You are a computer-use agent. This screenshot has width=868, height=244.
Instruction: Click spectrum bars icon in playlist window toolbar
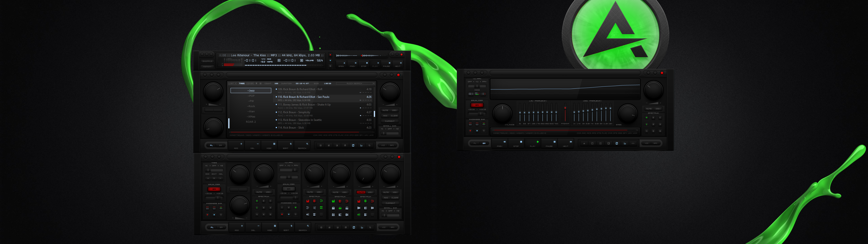click(x=361, y=145)
